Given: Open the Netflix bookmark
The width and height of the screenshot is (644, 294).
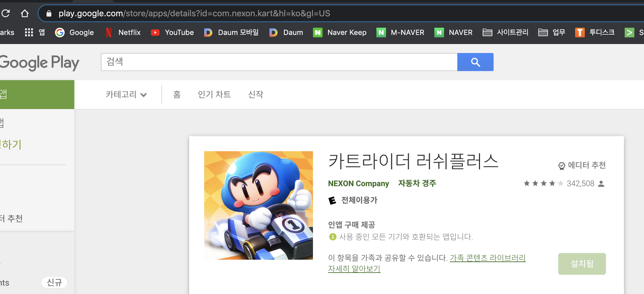Looking at the screenshot, I should [x=123, y=32].
